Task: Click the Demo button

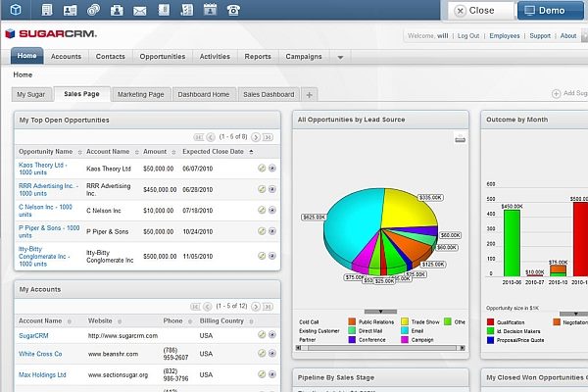Action: click(551, 11)
